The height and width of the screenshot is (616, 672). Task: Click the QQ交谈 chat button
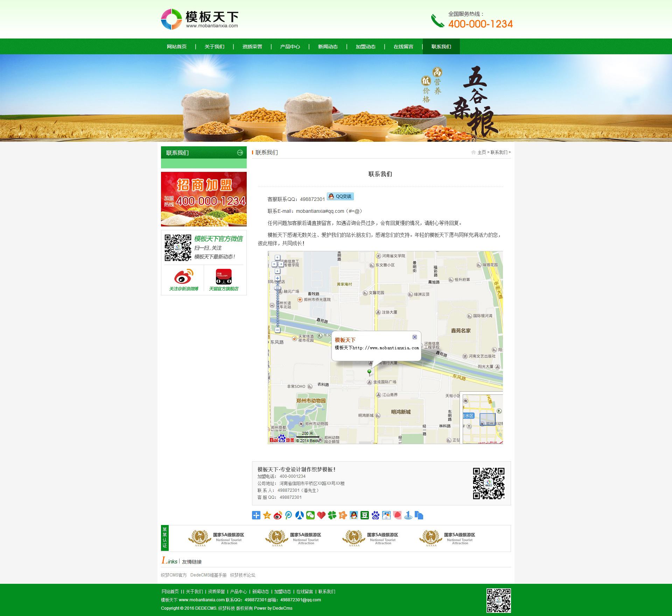[x=340, y=196]
